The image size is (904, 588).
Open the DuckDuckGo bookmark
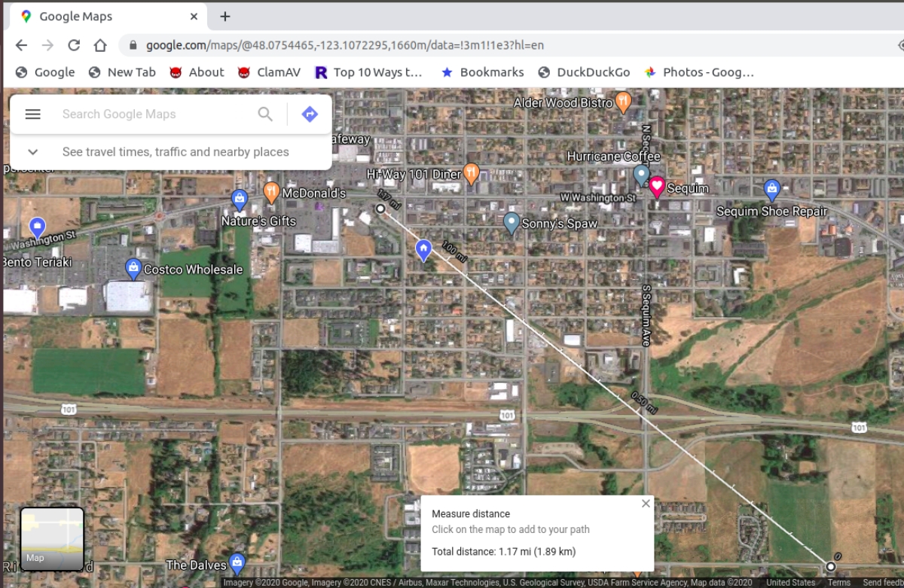point(584,72)
